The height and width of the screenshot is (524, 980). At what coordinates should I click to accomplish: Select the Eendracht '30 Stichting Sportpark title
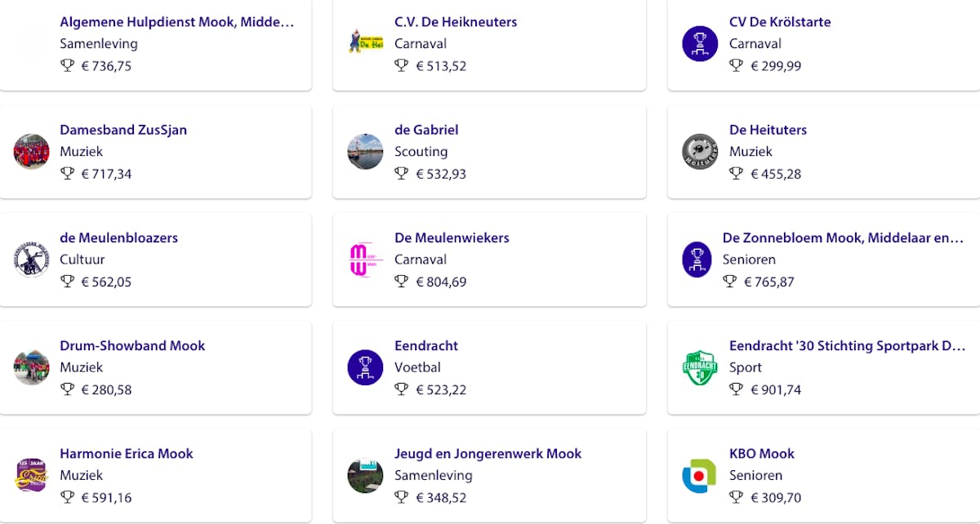(847, 346)
